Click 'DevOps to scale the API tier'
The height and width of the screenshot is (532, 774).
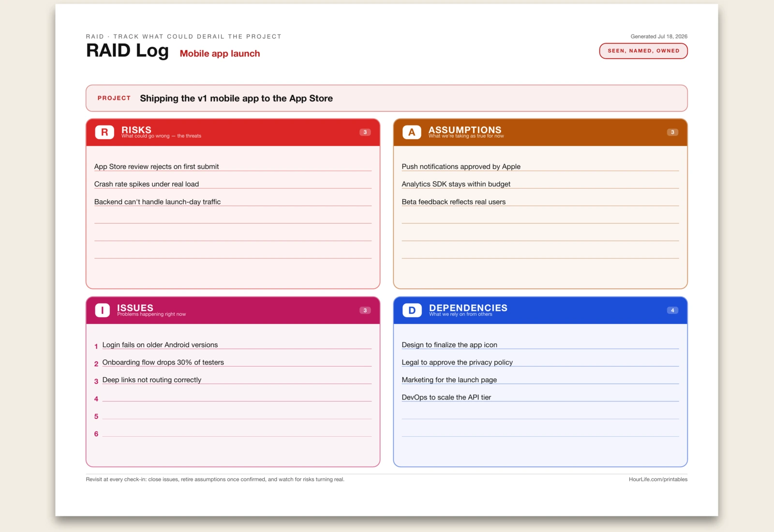(446, 397)
